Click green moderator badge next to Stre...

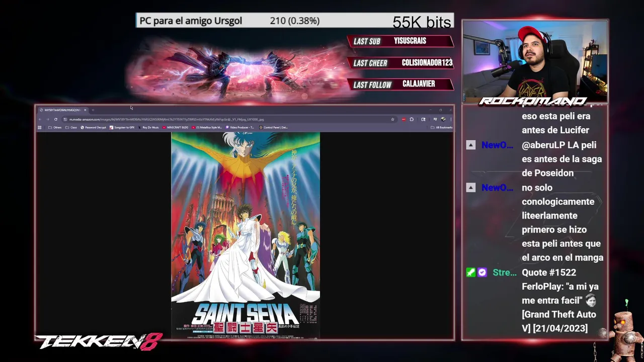[x=470, y=273]
